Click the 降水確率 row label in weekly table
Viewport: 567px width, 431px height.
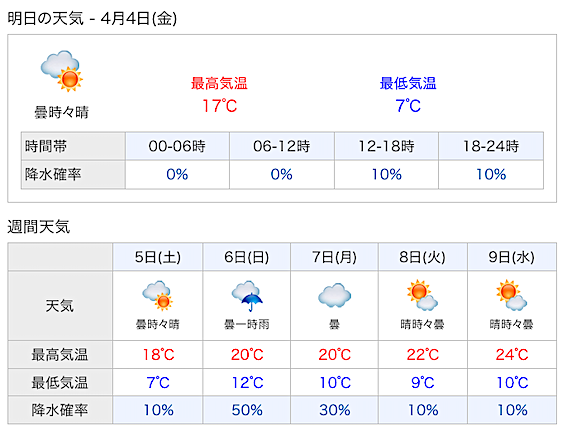pyautogui.click(x=60, y=410)
